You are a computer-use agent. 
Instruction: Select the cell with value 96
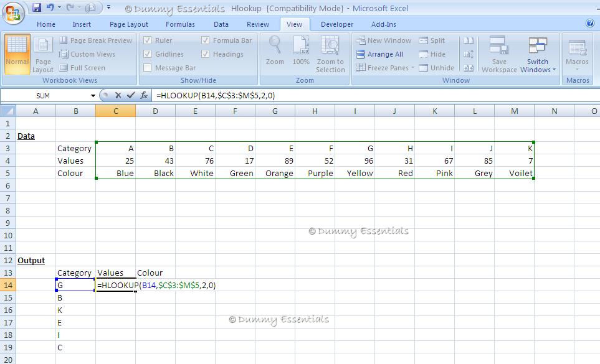(x=355, y=161)
